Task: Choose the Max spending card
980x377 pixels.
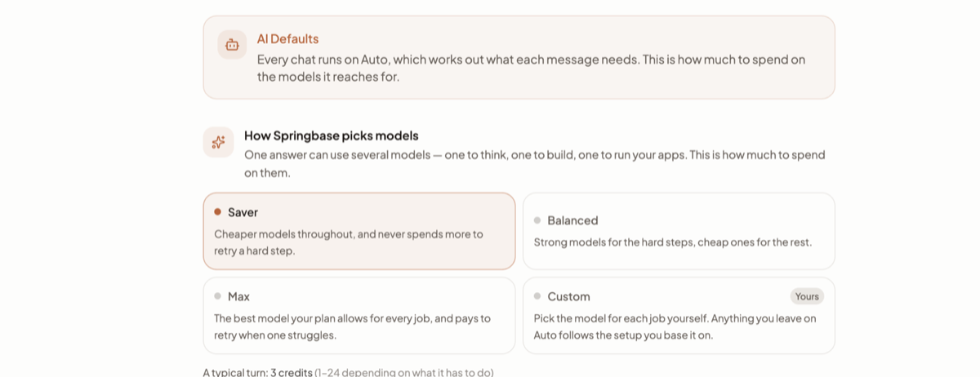Action: pyautogui.click(x=359, y=316)
